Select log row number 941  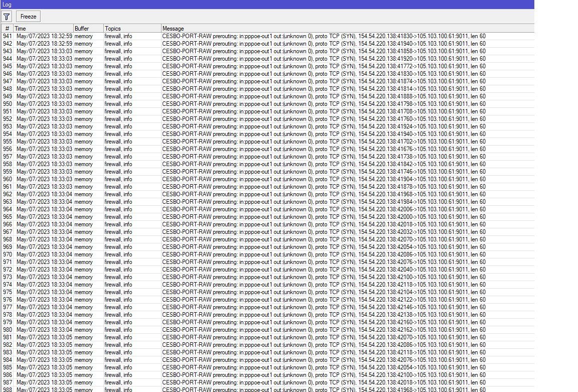[x=8, y=36]
